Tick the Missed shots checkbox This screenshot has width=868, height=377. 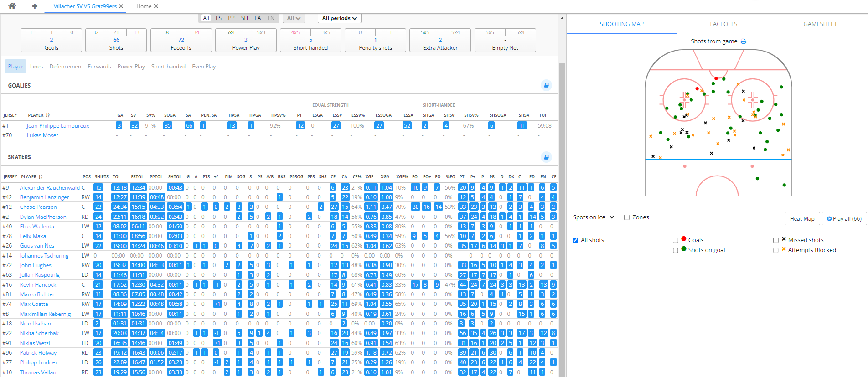(x=776, y=240)
